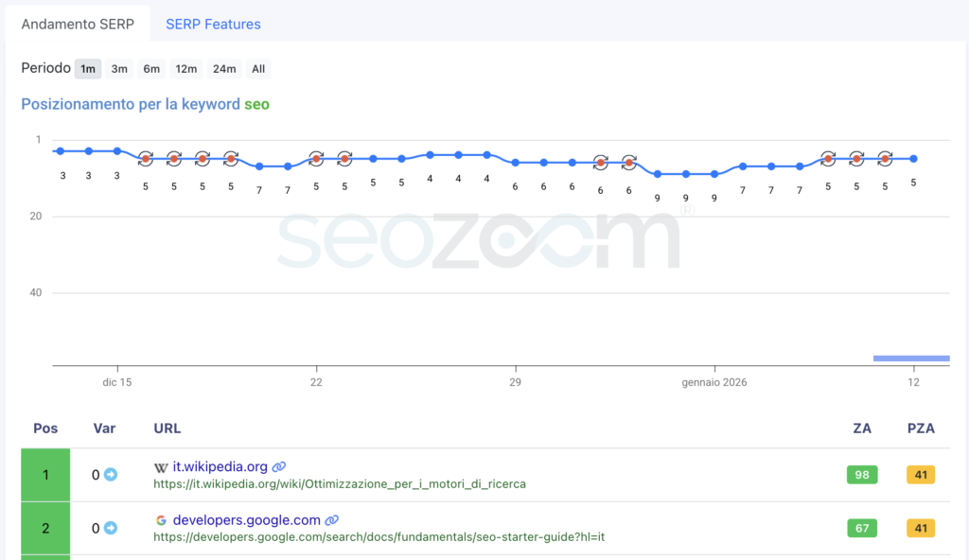The height and width of the screenshot is (560, 969).
Task: Click the link icon next to it.wikipedia.org
Action: (279, 466)
